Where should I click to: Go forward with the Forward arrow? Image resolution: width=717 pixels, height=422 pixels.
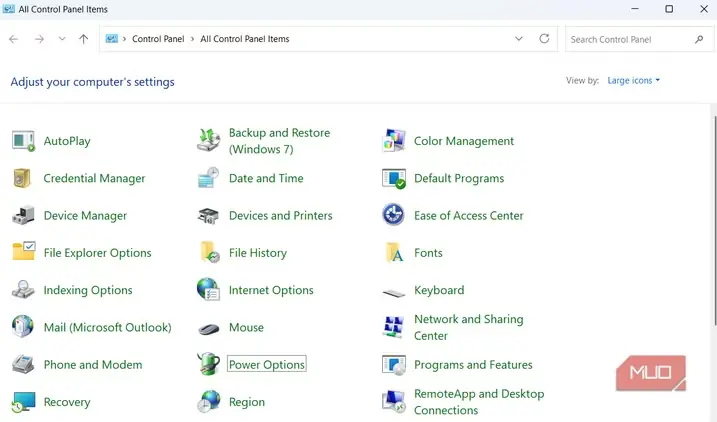39,39
